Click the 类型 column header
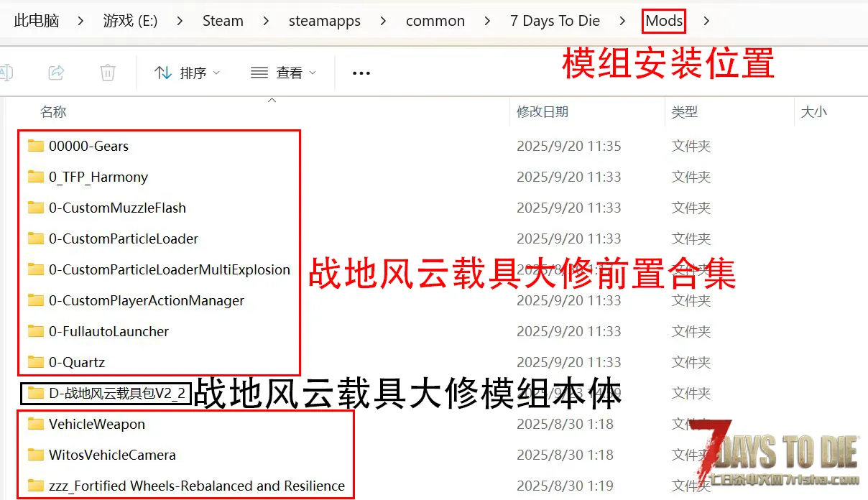The width and height of the screenshot is (868, 500). [684, 112]
